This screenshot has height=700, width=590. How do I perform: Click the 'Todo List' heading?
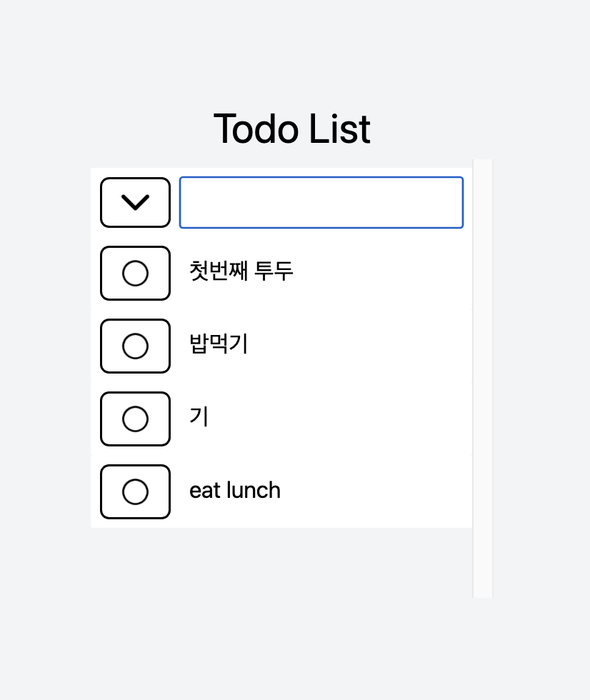[x=292, y=129]
